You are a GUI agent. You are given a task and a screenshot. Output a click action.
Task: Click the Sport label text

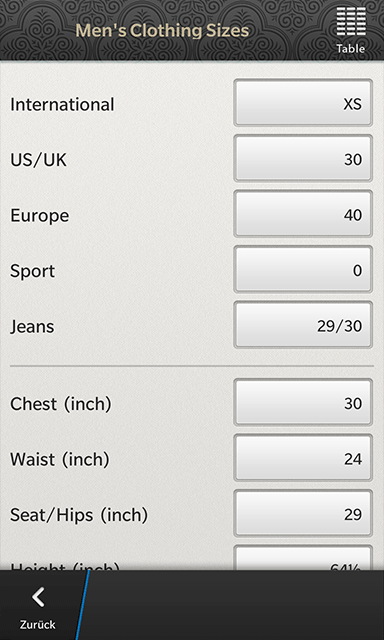point(32,271)
